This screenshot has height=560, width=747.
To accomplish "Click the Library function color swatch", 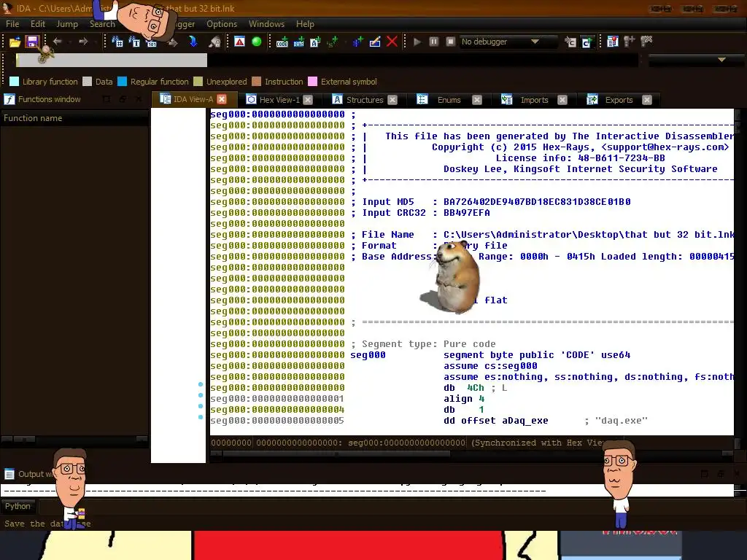I will coord(15,82).
